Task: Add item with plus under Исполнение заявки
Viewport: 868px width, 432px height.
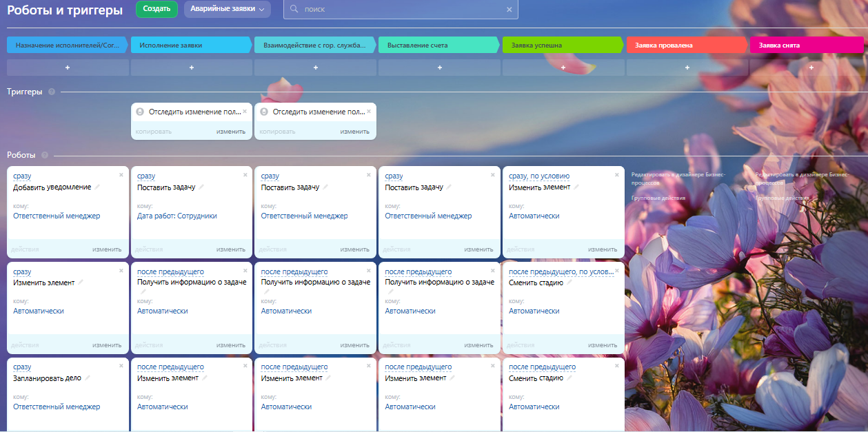Action: [192, 68]
